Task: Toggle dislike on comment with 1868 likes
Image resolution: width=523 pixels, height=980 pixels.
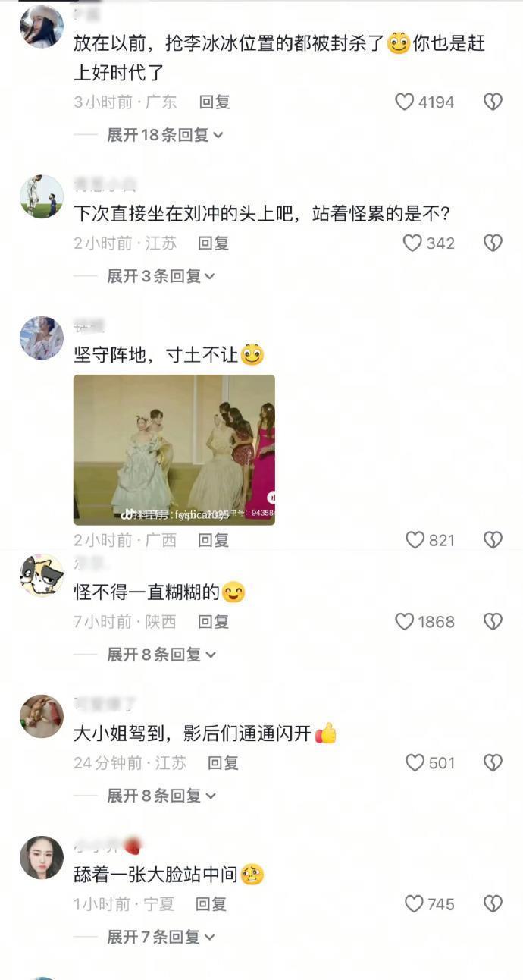Action: pyautogui.click(x=493, y=622)
